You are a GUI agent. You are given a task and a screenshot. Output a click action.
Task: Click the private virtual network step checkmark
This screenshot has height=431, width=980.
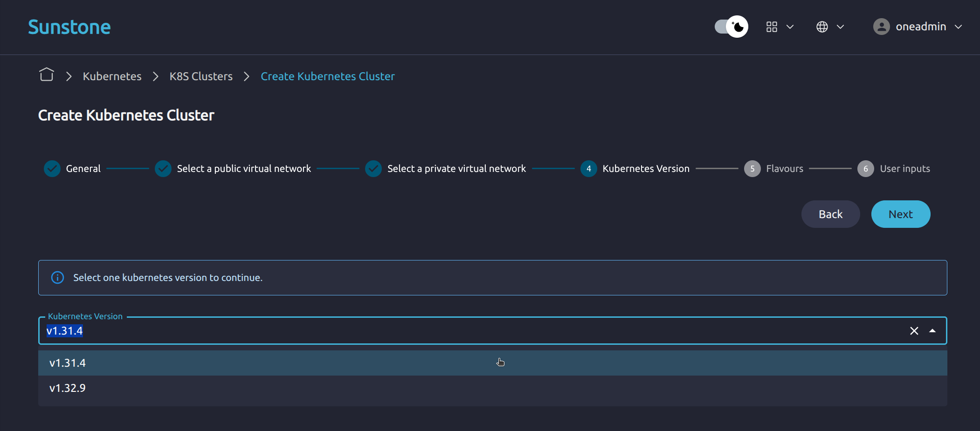click(x=373, y=169)
